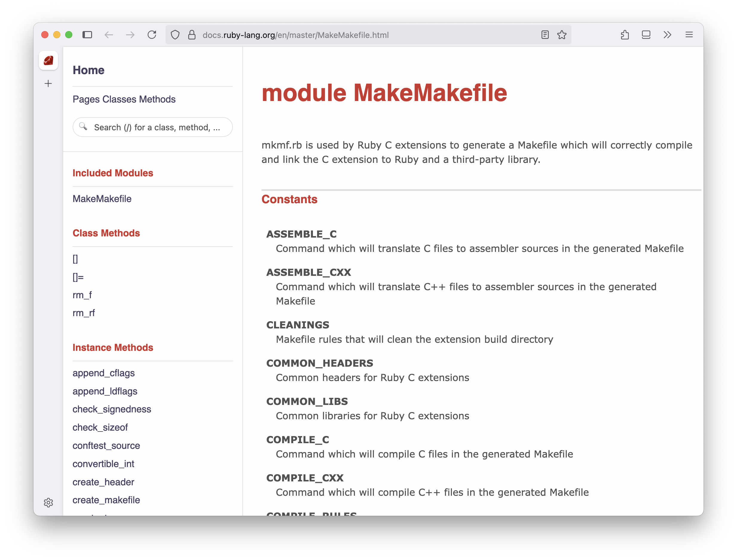The height and width of the screenshot is (560, 737).
Task: Click the forward navigation arrow
Action: [x=130, y=35]
